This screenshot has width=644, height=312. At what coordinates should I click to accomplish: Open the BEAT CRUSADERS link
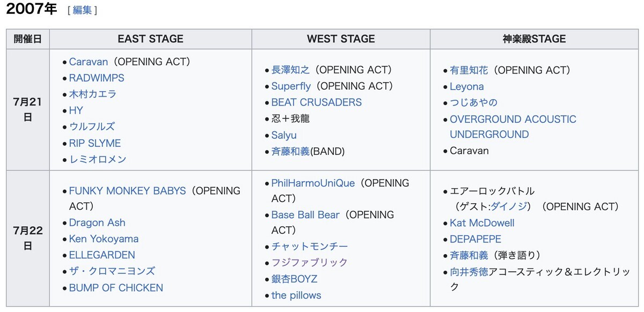(317, 102)
